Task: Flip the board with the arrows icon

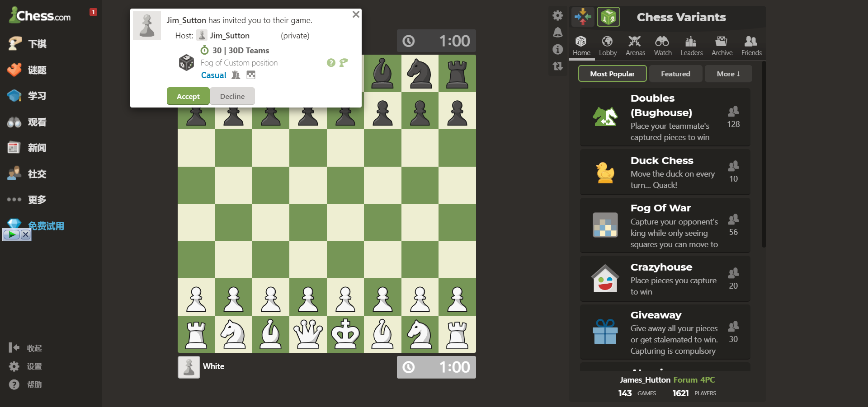Action: tap(558, 66)
